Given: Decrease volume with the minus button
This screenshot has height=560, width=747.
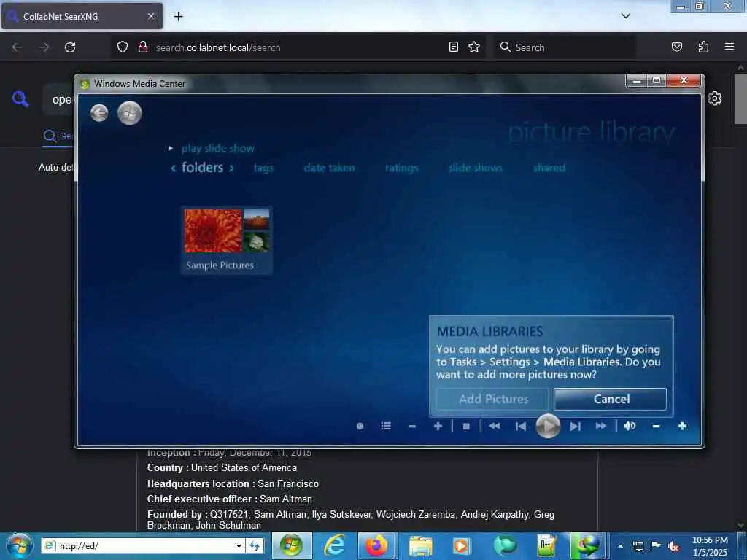Looking at the screenshot, I should (656, 426).
